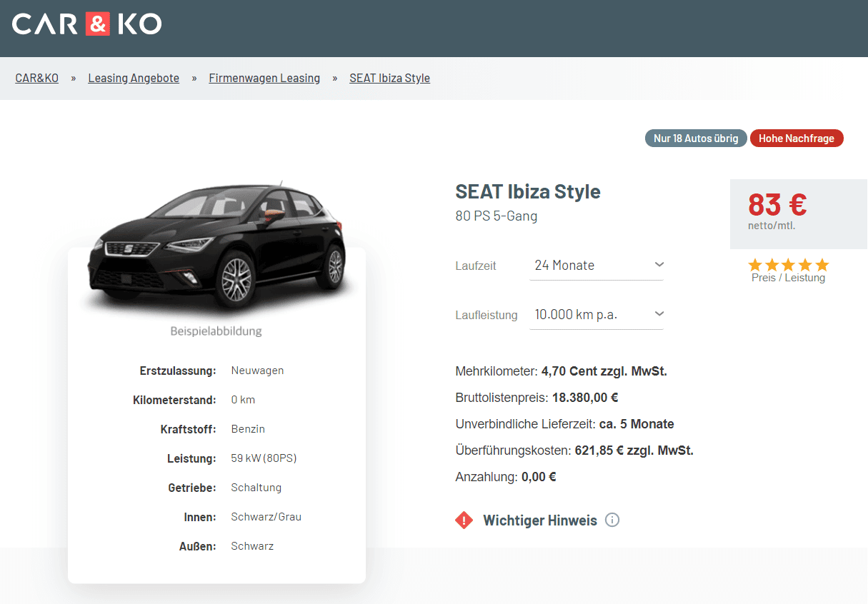The height and width of the screenshot is (604, 868).
Task: Click the SEAT Ibiza Style heading
Action: 528,191
